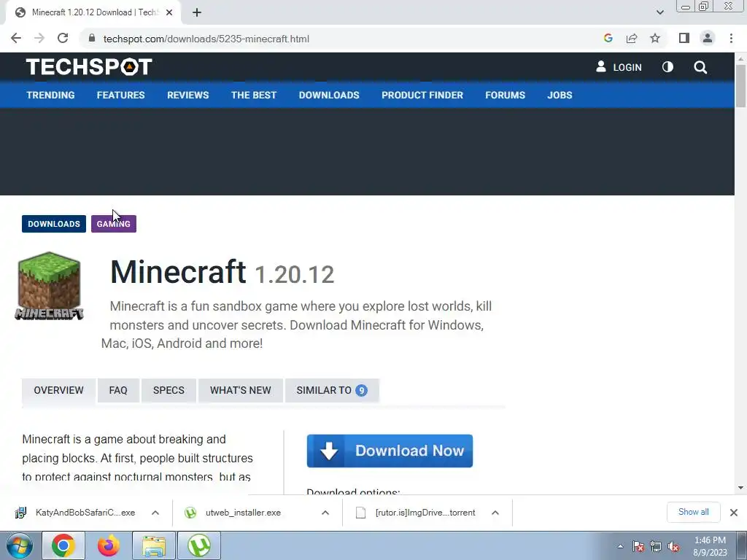Click Show all downloads
This screenshot has width=747, height=560.
click(x=693, y=512)
